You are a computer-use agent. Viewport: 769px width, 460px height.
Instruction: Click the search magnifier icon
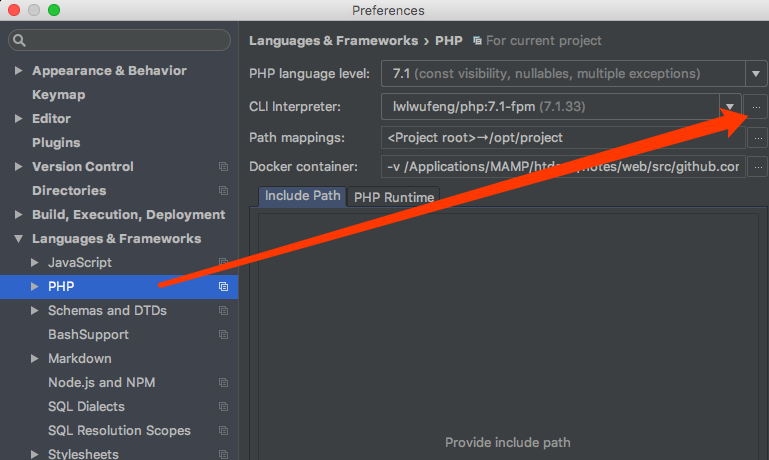(x=20, y=41)
